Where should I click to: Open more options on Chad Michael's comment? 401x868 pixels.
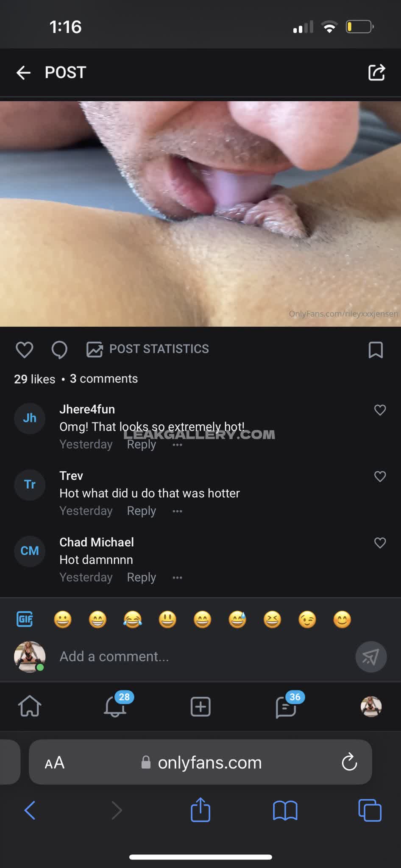(x=177, y=577)
